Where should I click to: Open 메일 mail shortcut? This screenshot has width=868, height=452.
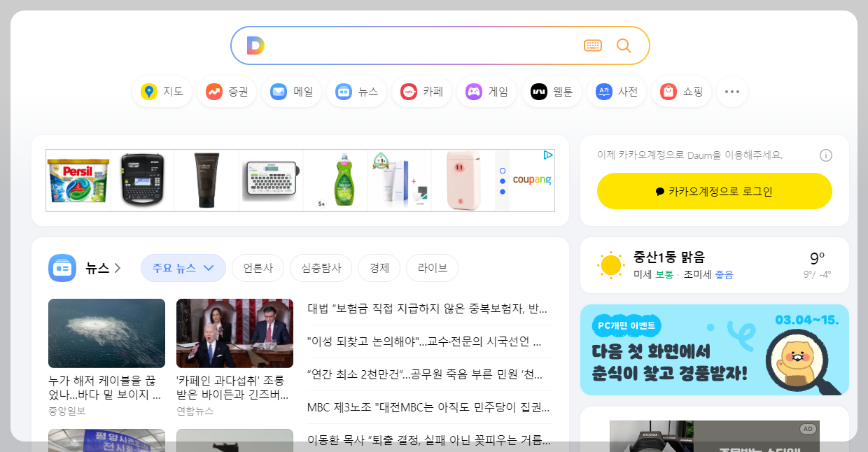coord(292,92)
